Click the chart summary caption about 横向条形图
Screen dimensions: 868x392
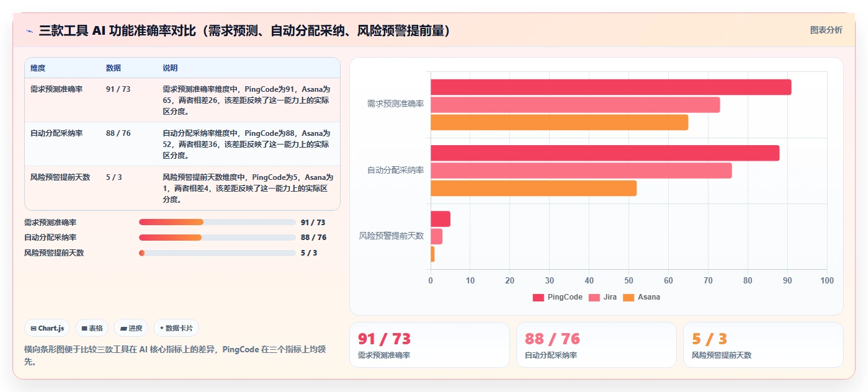(175, 355)
